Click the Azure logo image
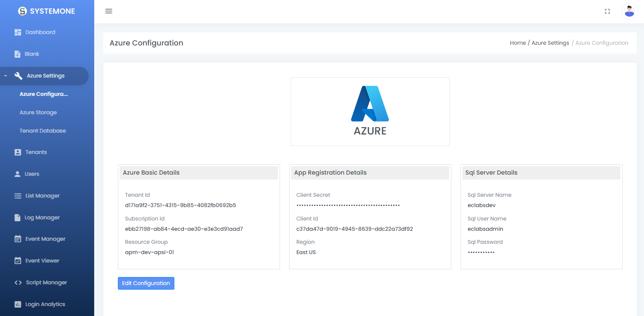This screenshot has height=316, width=644. 370,111
